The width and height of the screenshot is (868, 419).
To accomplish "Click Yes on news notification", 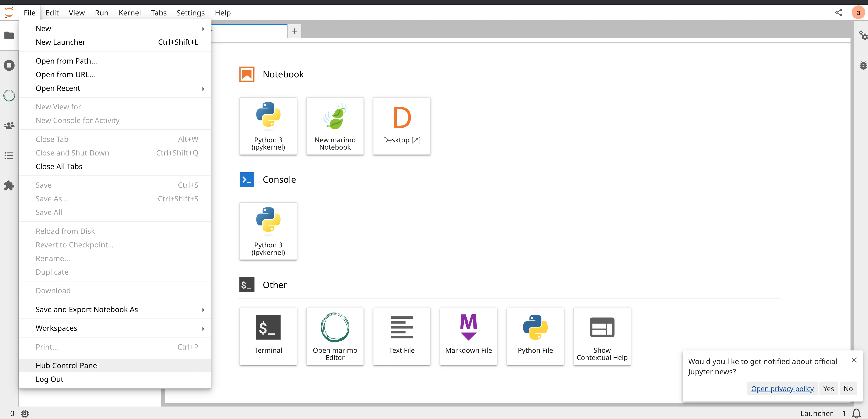I will (x=828, y=389).
